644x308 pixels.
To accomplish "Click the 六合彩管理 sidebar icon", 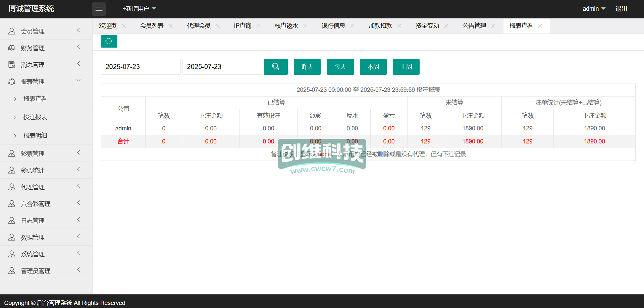I will pyautogui.click(x=12, y=204).
